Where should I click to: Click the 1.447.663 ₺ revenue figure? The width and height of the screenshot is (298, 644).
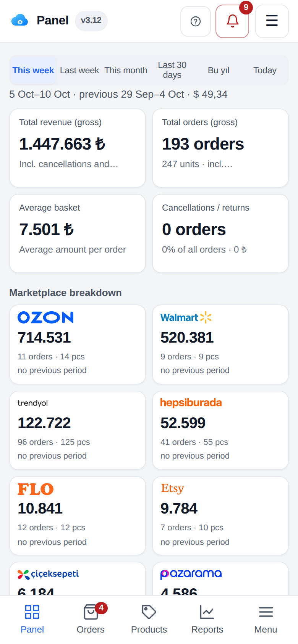click(62, 144)
